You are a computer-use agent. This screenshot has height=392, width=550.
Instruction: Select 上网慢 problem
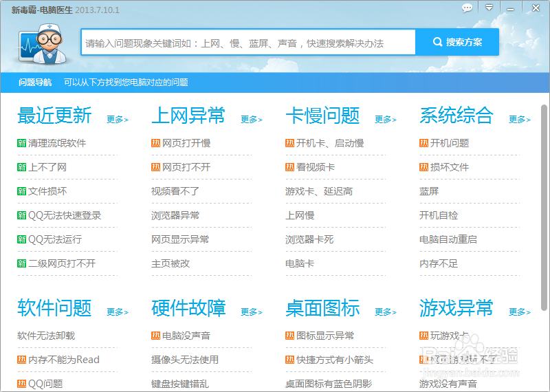tap(300, 215)
